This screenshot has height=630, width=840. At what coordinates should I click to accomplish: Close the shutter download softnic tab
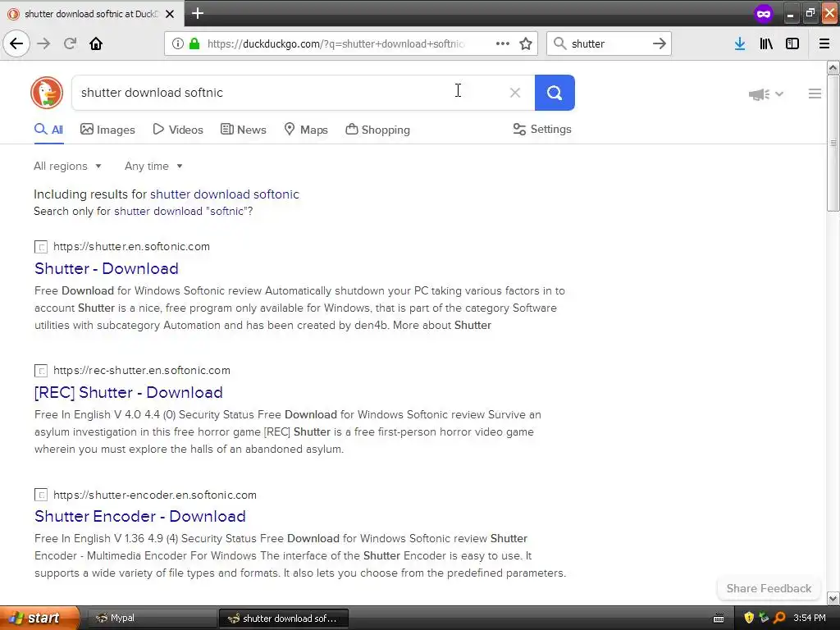point(170,14)
